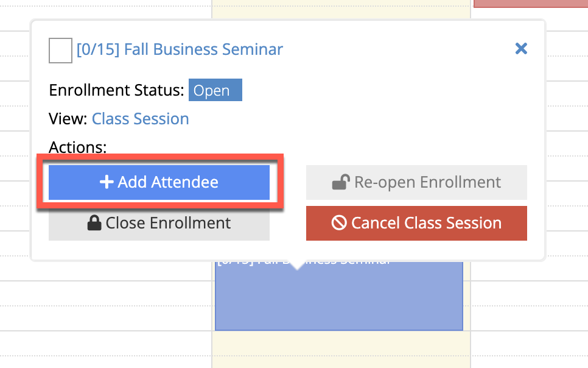Dismiss the popup via the blue X icon
Screen dimensions: 588x368
tap(521, 49)
